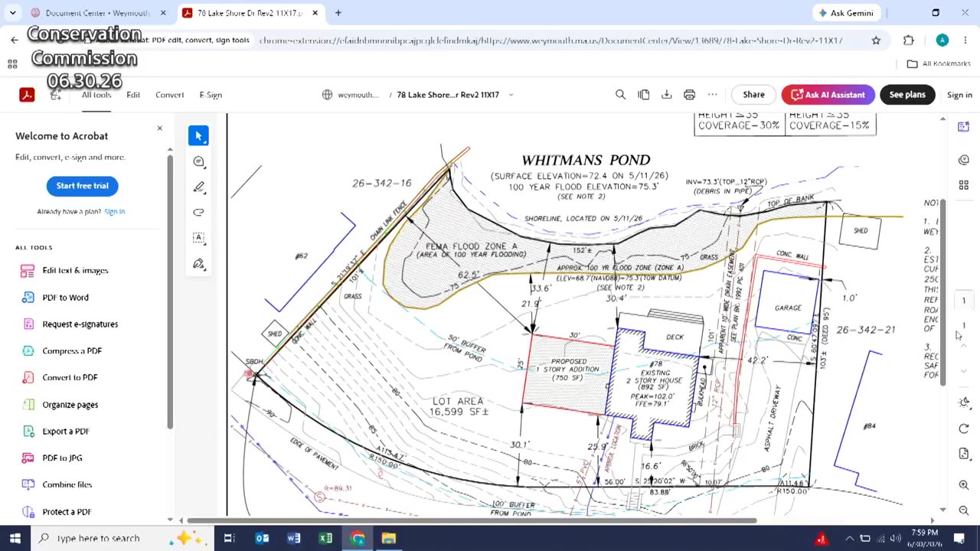Viewport: 980px width, 551px height.
Task: Open a new browser tab
Action: (x=338, y=13)
